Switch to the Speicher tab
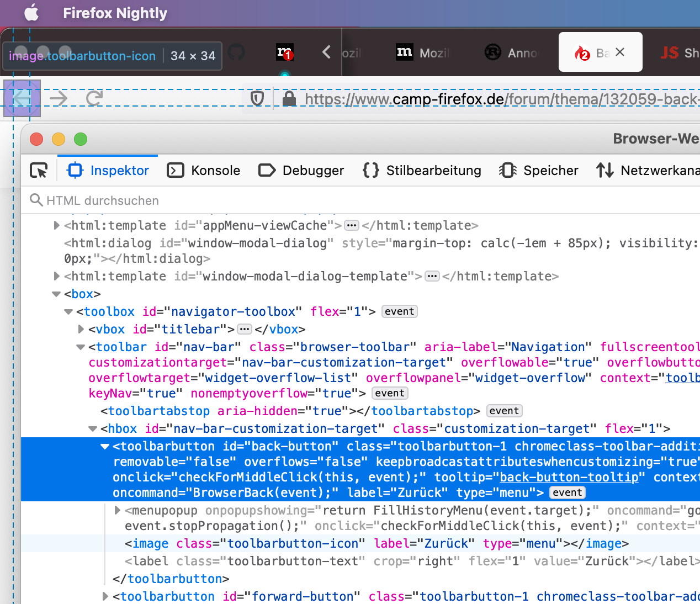Viewport: 700px width, 604px height. 539,171
